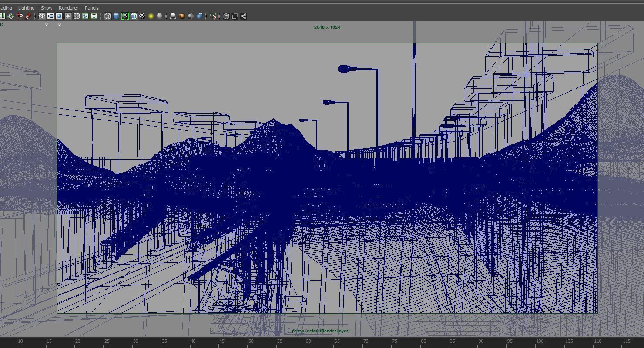Click the yellow use all lights icon
This screenshot has height=348, width=644.
click(x=151, y=16)
